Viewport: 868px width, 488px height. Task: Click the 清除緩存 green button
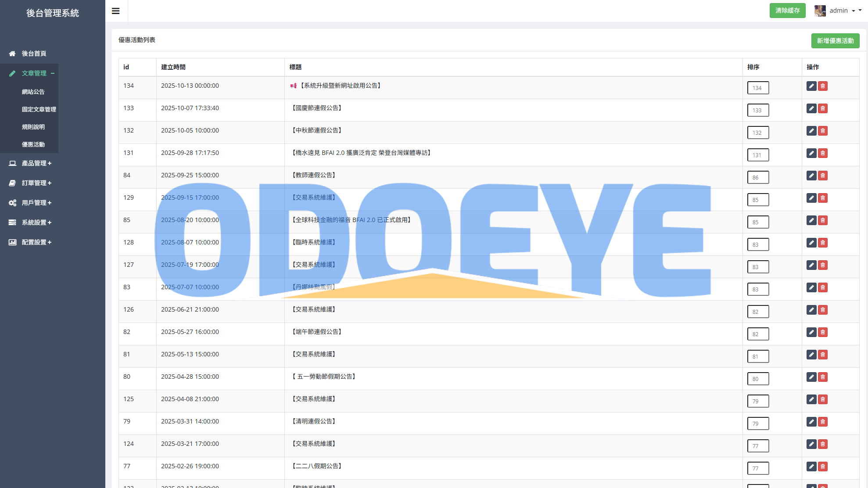[x=787, y=11]
